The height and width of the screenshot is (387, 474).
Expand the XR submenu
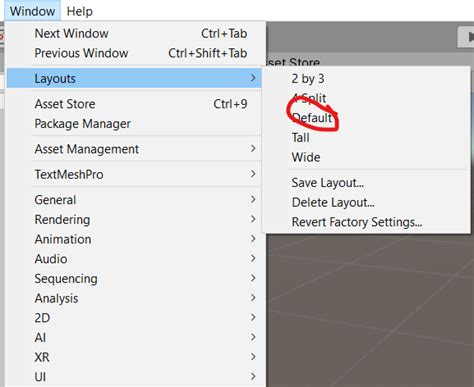[x=133, y=357]
